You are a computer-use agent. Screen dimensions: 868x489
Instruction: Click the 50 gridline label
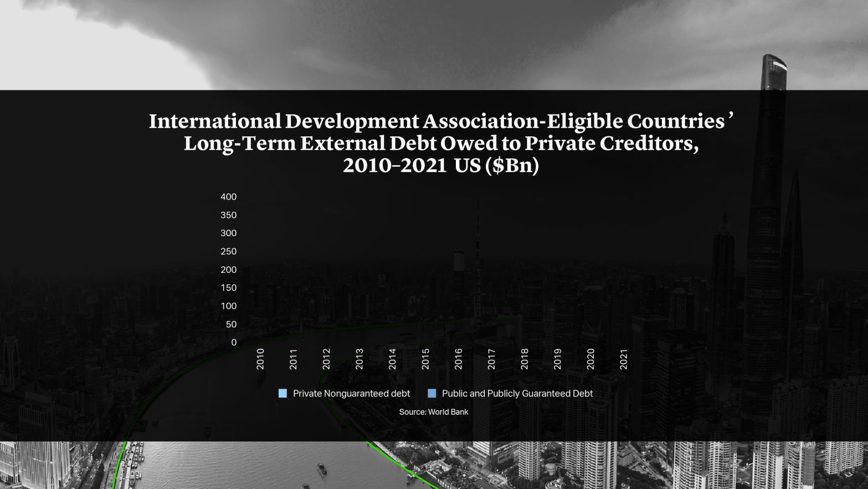point(231,324)
